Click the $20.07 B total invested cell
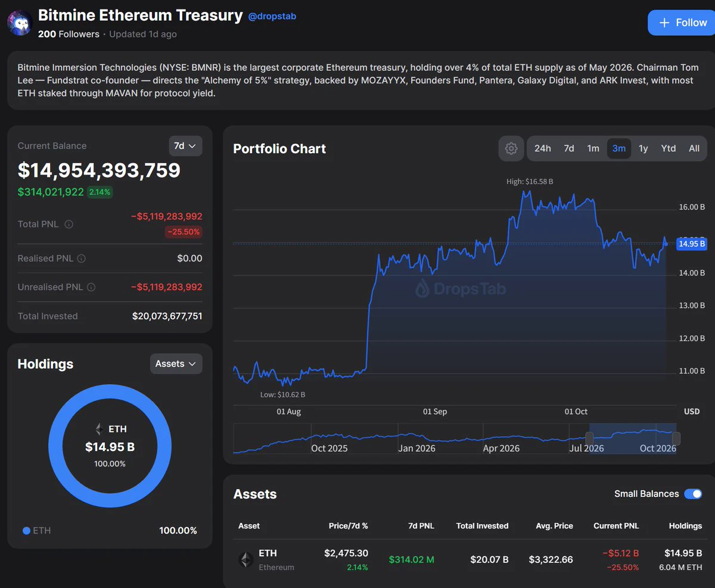The width and height of the screenshot is (715, 588). pos(490,559)
